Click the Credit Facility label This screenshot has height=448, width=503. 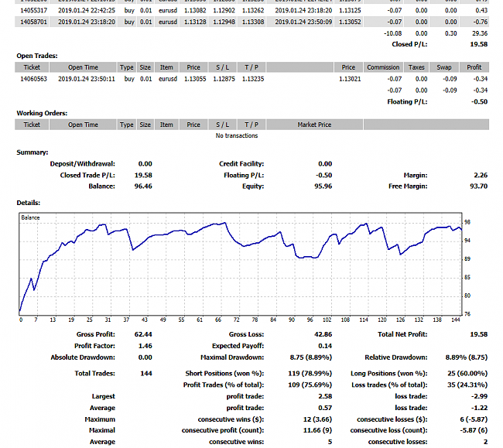pyautogui.click(x=241, y=164)
